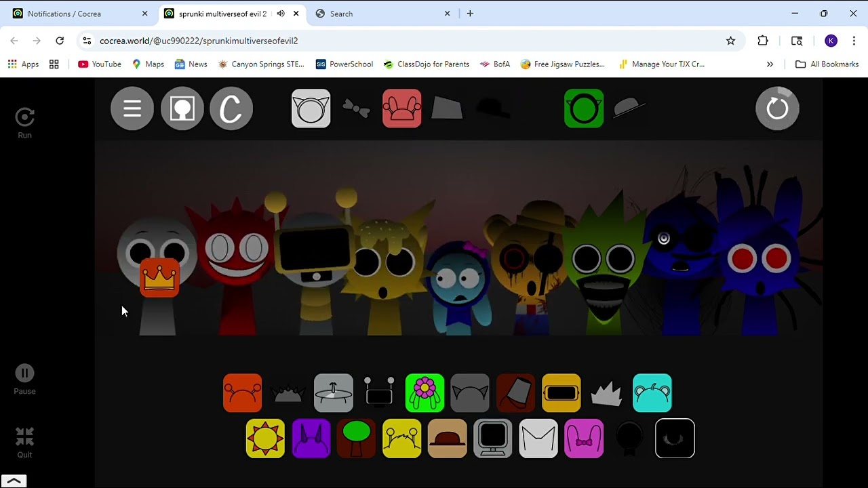This screenshot has width=868, height=488.
Task: Open the browser extensions menu
Action: tap(763, 41)
